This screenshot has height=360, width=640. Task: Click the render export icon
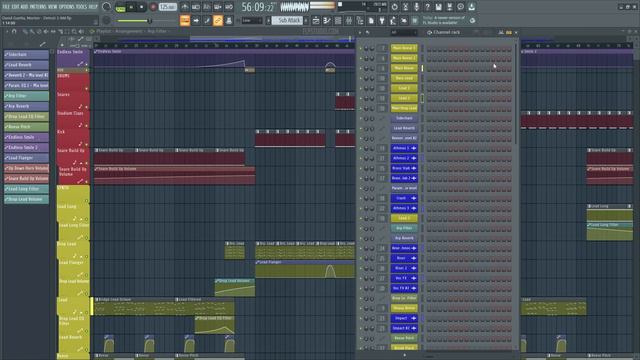(449, 7)
